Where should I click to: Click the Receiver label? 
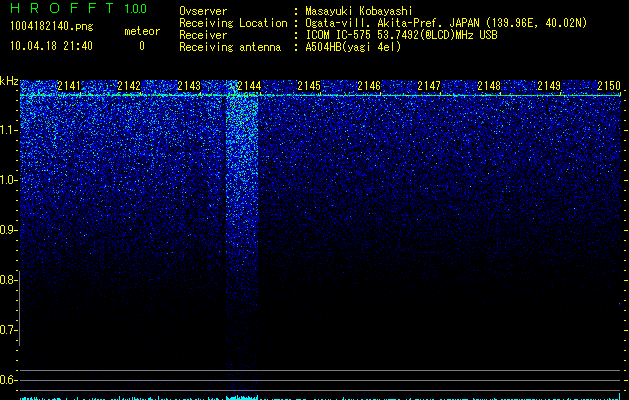tap(203, 35)
